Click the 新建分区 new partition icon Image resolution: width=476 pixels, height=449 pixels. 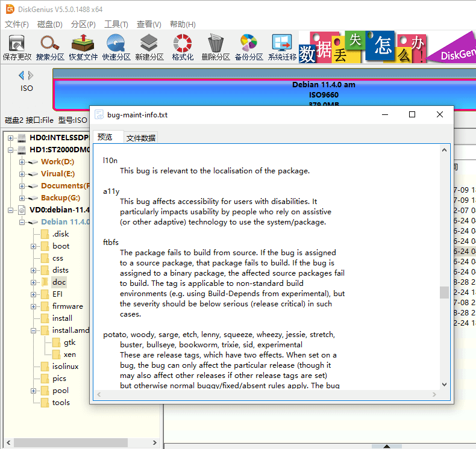click(x=149, y=48)
